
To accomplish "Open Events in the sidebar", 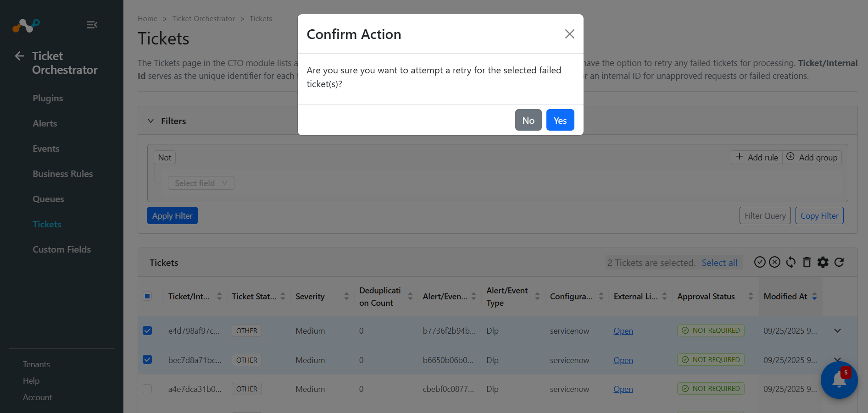I will [x=46, y=149].
